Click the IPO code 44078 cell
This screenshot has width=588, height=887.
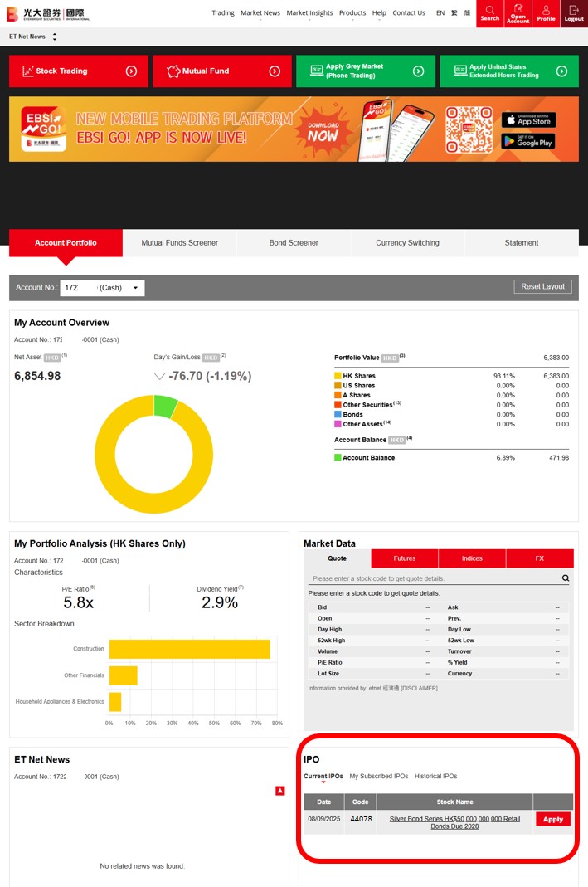[x=361, y=819]
